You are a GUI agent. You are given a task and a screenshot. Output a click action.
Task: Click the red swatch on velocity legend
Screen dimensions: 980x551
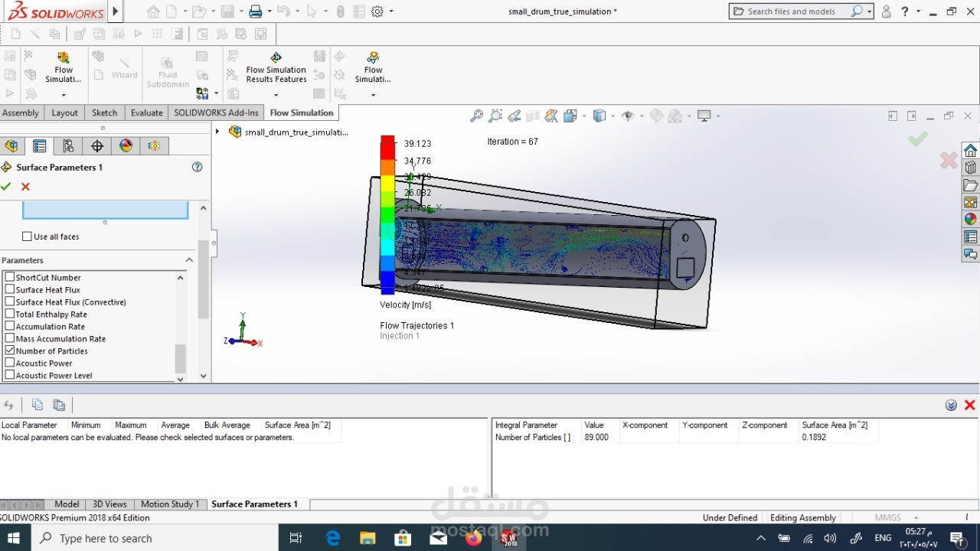click(387, 147)
